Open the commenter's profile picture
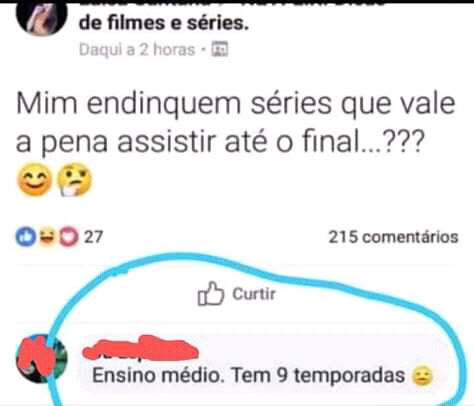 coord(42,358)
